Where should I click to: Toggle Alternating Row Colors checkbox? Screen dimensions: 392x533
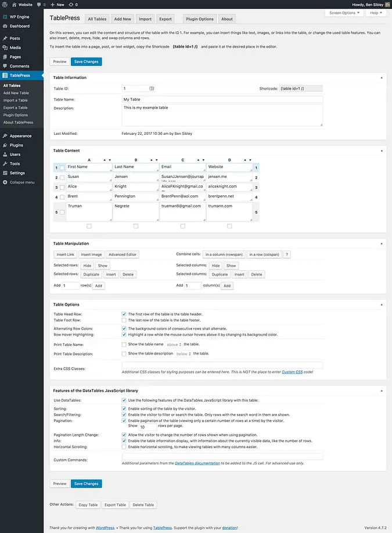[x=124, y=329]
